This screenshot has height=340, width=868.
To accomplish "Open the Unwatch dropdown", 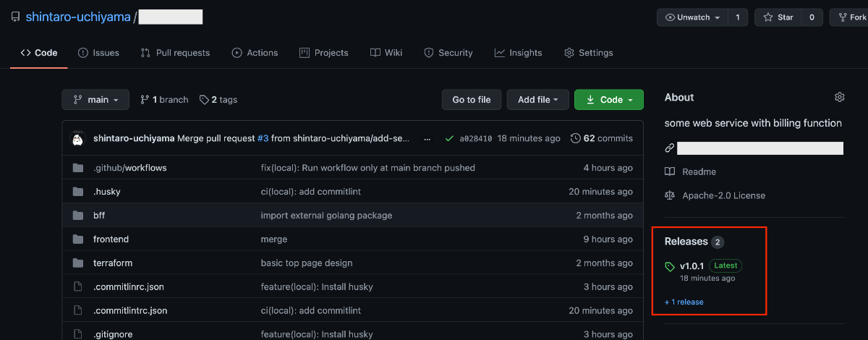I will pyautogui.click(x=692, y=17).
